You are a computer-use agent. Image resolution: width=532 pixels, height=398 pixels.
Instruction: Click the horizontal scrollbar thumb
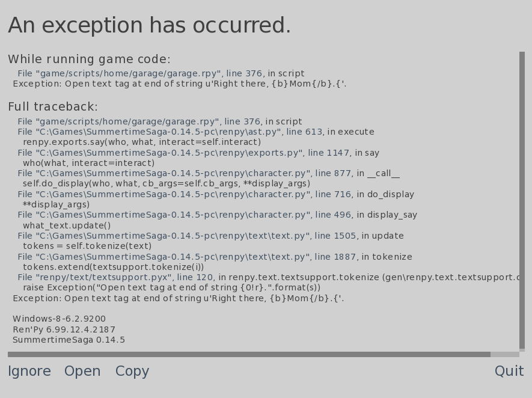click(x=249, y=355)
